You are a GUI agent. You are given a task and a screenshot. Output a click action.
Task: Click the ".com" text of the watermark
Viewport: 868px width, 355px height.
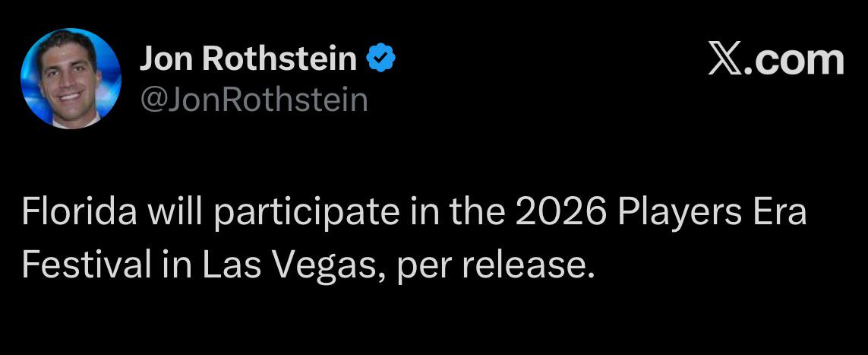click(x=794, y=60)
